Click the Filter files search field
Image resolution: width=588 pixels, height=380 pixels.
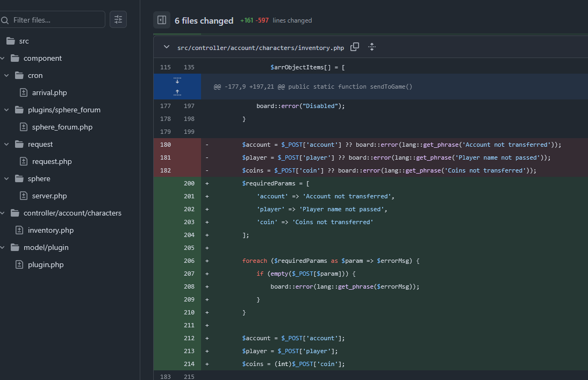pos(52,20)
